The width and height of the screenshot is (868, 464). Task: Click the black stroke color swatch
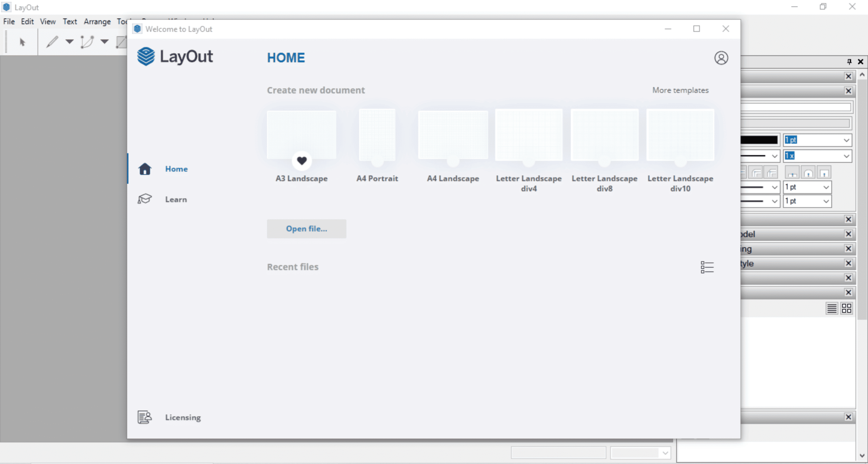759,140
